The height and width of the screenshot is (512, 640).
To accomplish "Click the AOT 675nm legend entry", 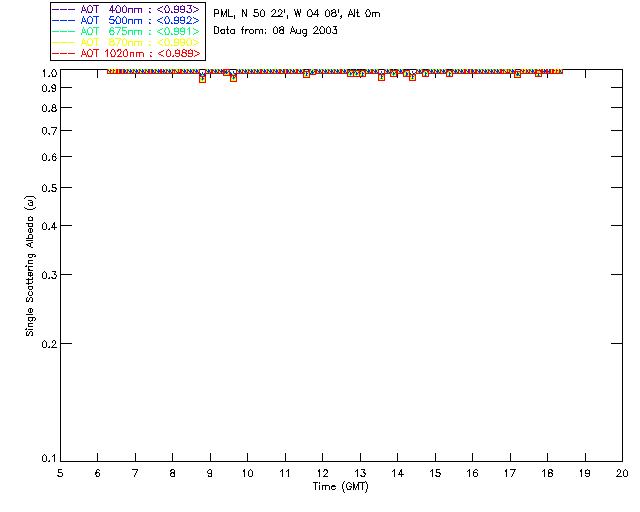I will coord(126,31).
